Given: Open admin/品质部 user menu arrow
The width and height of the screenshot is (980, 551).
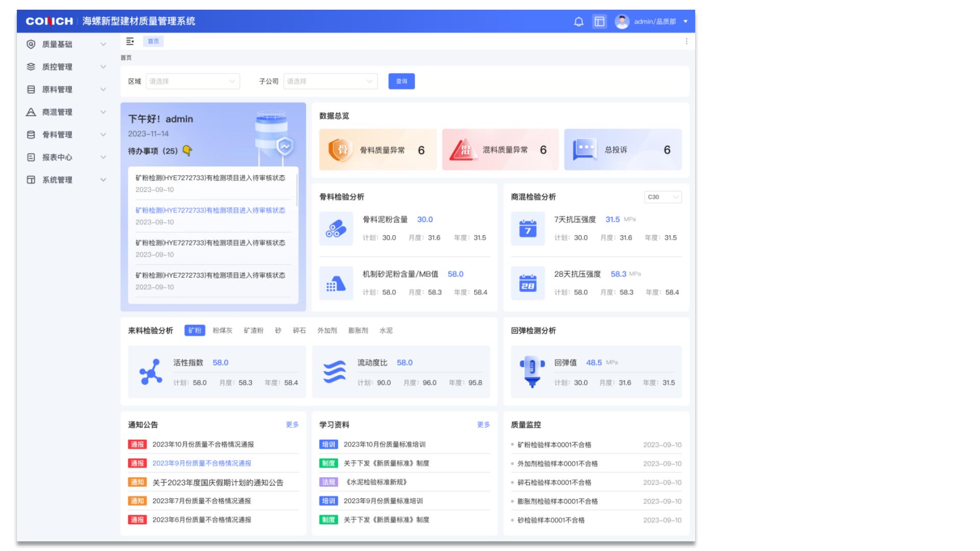Looking at the screenshot, I should [x=685, y=21].
